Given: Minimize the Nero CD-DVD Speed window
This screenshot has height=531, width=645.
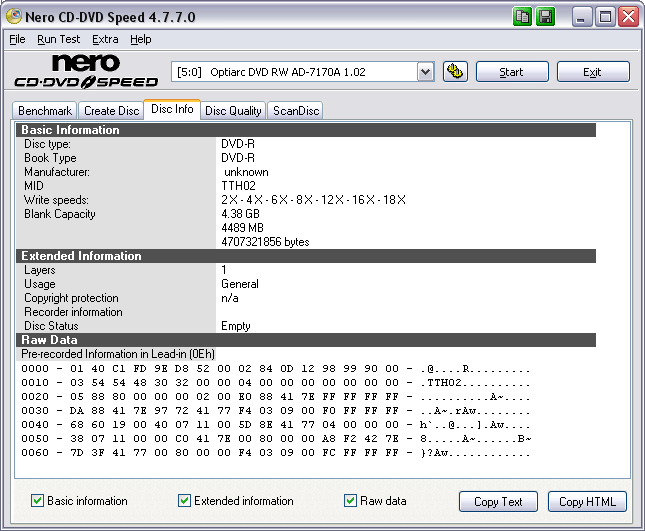Looking at the screenshot, I should click(581, 17).
